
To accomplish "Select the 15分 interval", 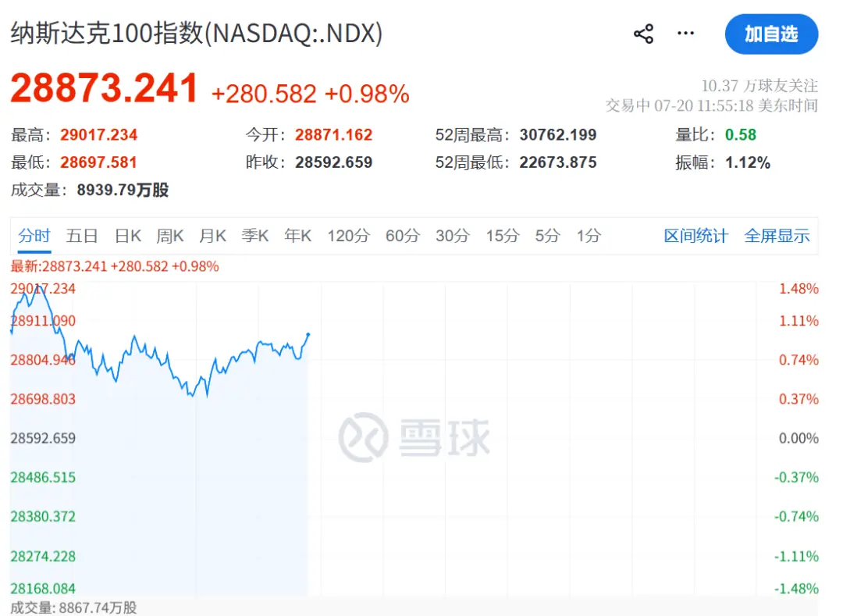I will (x=503, y=236).
